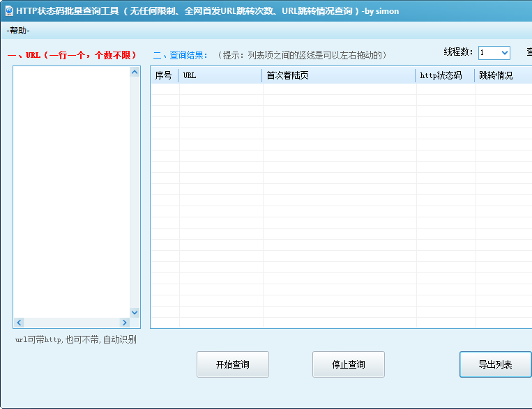Image resolution: width=532 pixels, height=409 pixels.
Task: Click the http状态码 column header
Action: click(445, 75)
